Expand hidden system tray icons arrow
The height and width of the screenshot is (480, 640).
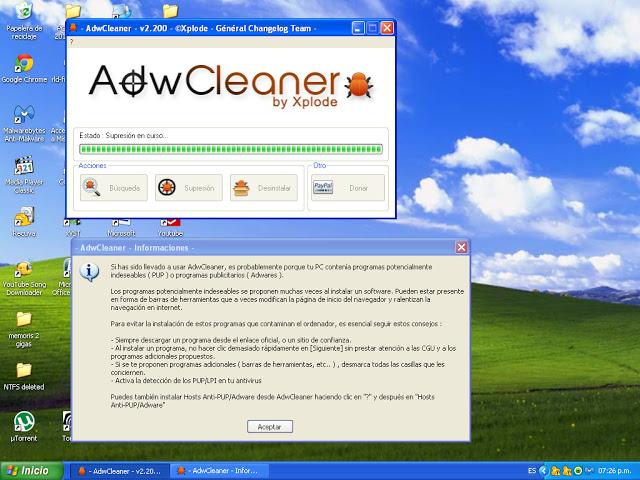545,470
